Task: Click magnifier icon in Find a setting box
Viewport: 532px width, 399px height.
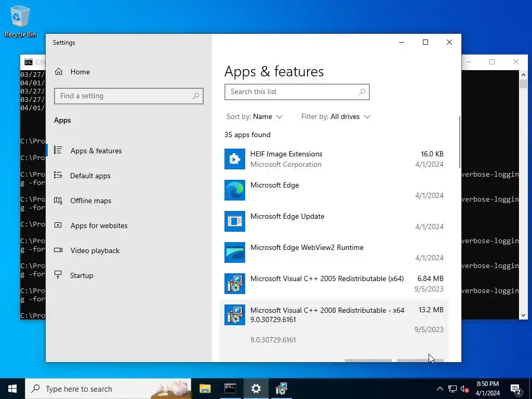Action: [x=196, y=96]
